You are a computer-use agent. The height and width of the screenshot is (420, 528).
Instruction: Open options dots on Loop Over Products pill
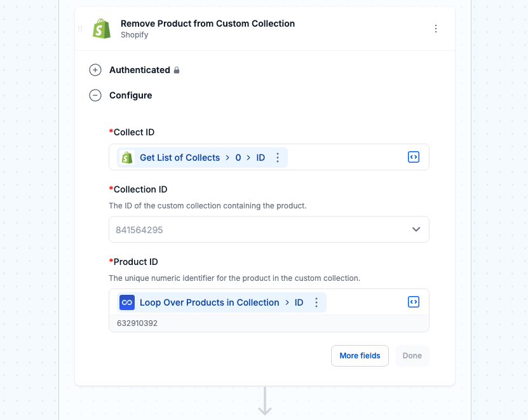(x=316, y=302)
